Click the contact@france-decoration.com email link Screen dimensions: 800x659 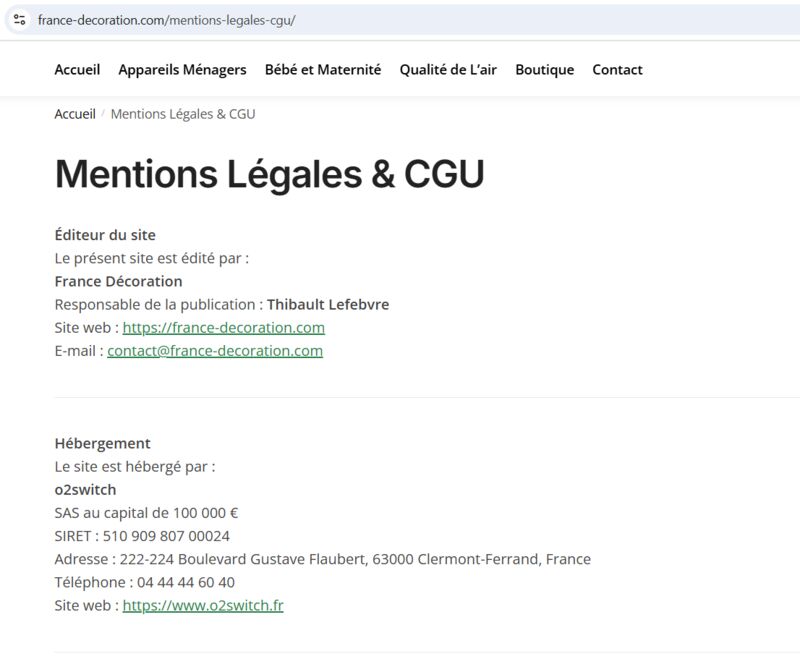pyautogui.click(x=215, y=351)
